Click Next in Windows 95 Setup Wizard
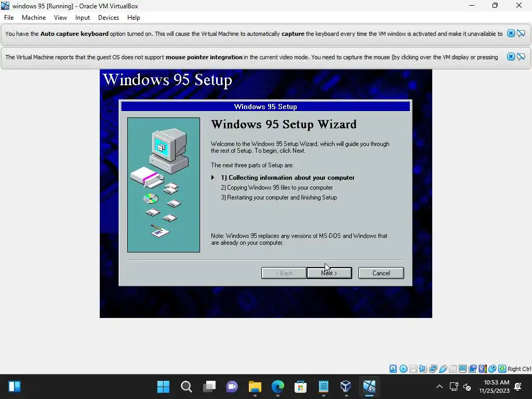 pos(329,273)
